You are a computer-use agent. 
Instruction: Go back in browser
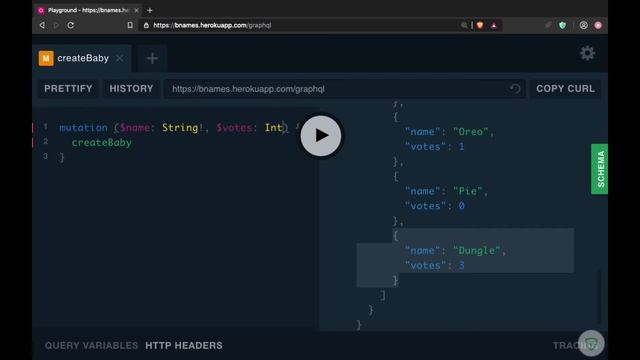pos(42,25)
